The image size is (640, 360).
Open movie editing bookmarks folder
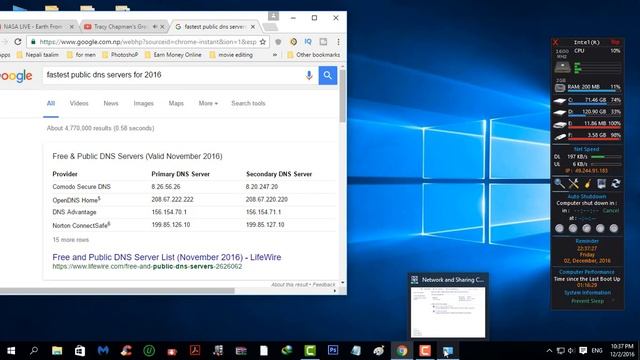[231, 55]
